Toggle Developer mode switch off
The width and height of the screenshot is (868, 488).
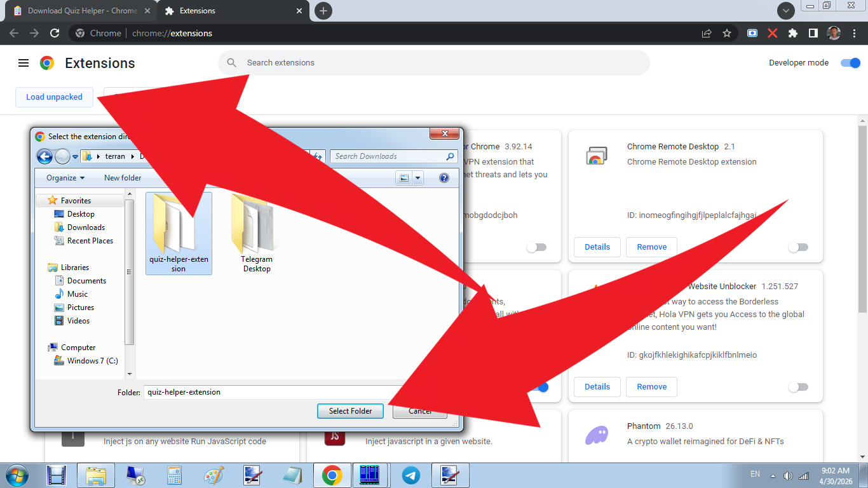[x=850, y=63]
